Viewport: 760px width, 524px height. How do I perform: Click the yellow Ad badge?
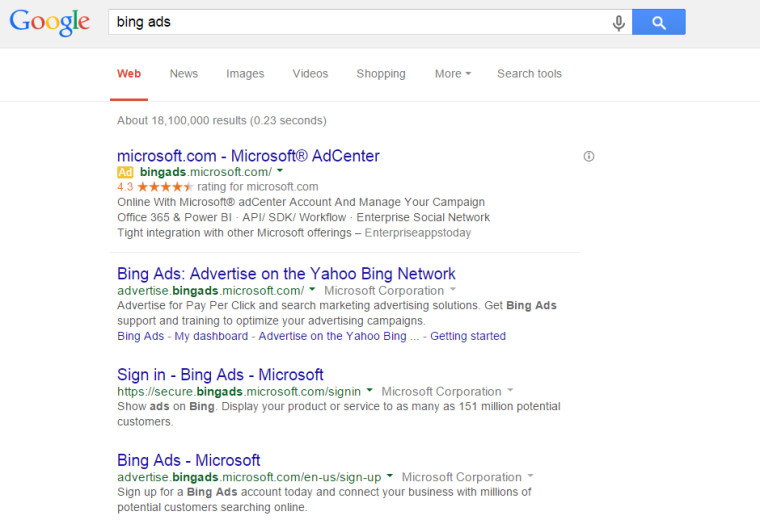(x=125, y=172)
